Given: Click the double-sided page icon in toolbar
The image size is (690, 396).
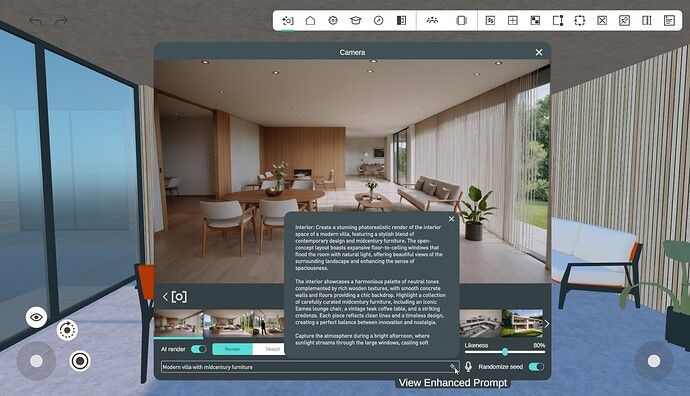Looking at the screenshot, I should tap(461, 21).
